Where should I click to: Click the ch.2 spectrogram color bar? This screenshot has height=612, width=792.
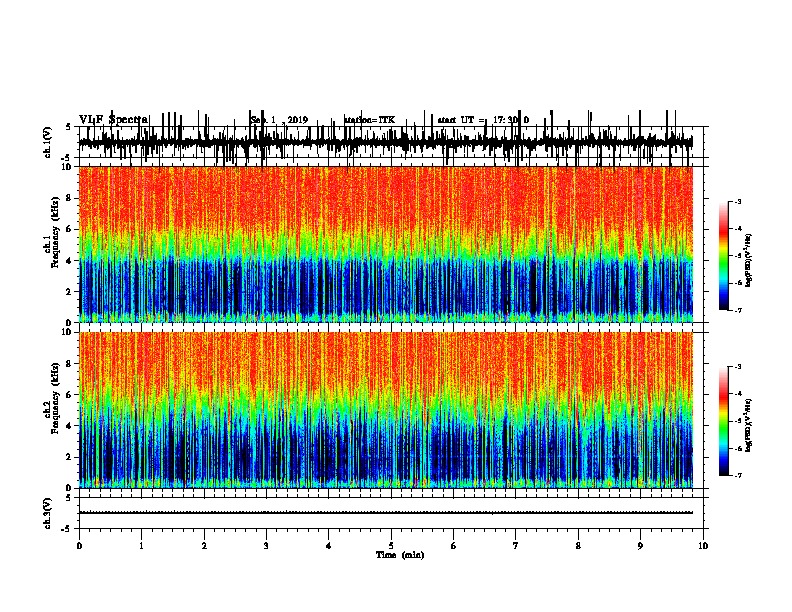coord(724,421)
